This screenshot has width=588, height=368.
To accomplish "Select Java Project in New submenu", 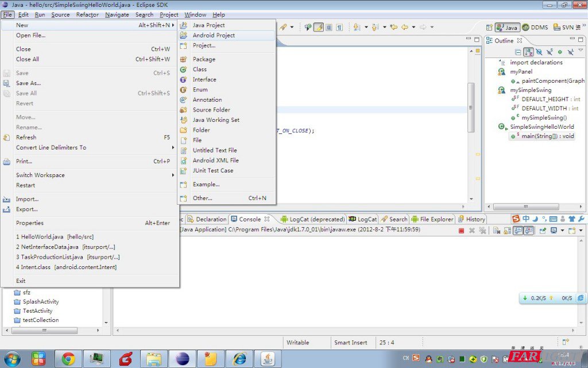I will click(227, 25).
